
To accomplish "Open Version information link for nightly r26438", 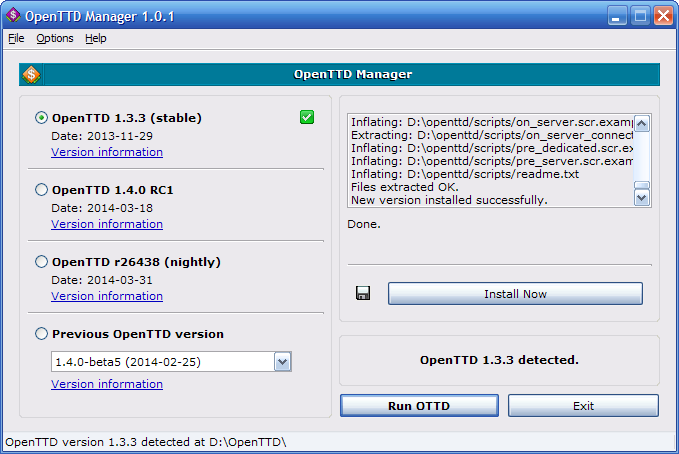I will click(107, 296).
